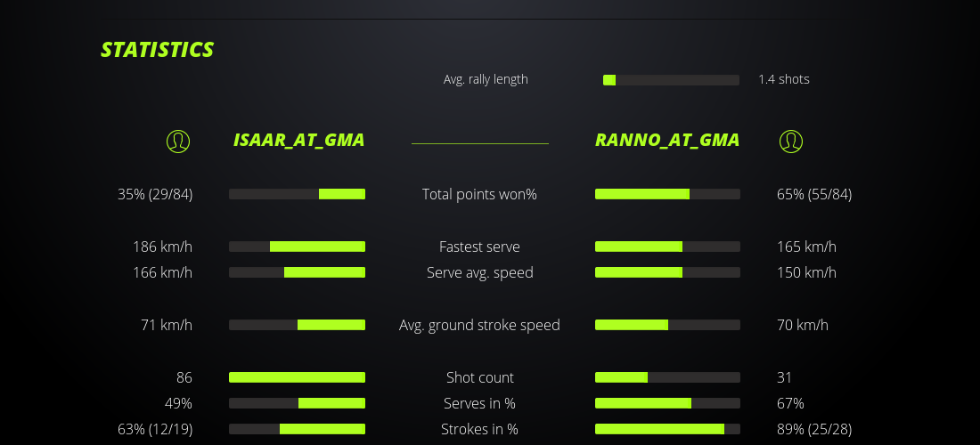Click RANNO's 150 km/h serve speed bar
The image size is (980, 445).
tap(667, 272)
